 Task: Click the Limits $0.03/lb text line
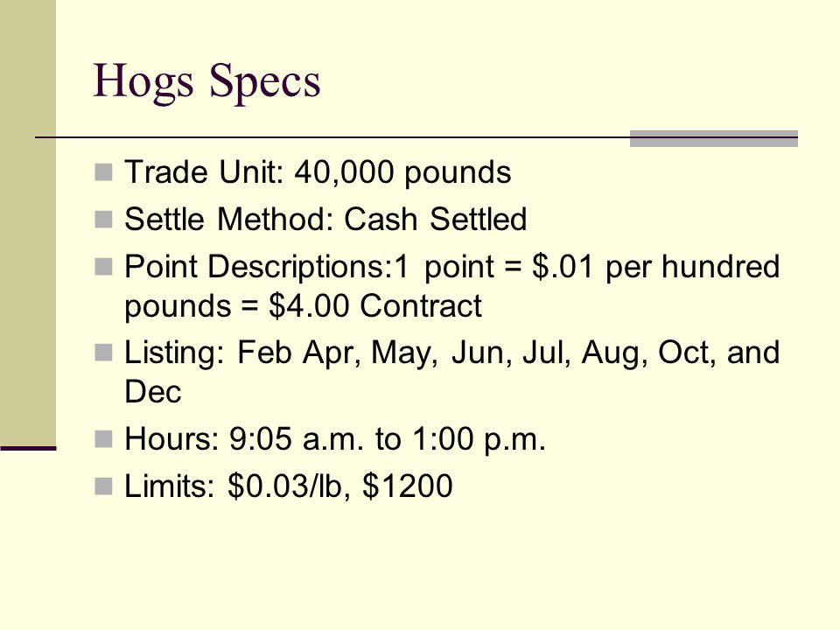click(288, 486)
